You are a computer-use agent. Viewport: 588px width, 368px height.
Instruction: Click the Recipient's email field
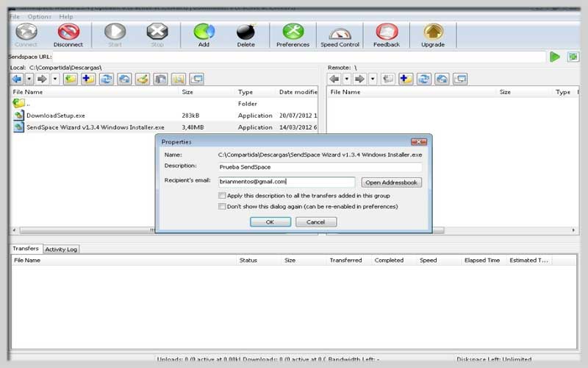287,182
